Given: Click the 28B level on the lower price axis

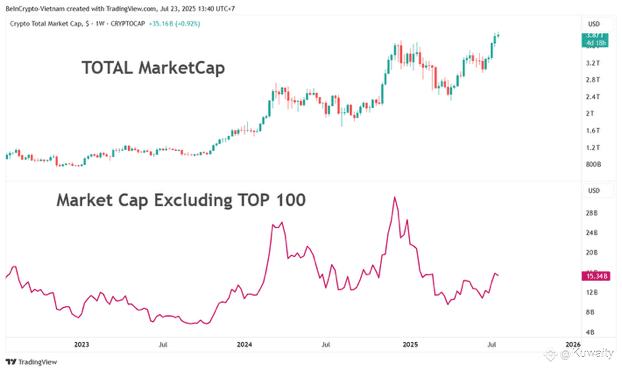Looking at the screenshot, I should pos(591,213).
